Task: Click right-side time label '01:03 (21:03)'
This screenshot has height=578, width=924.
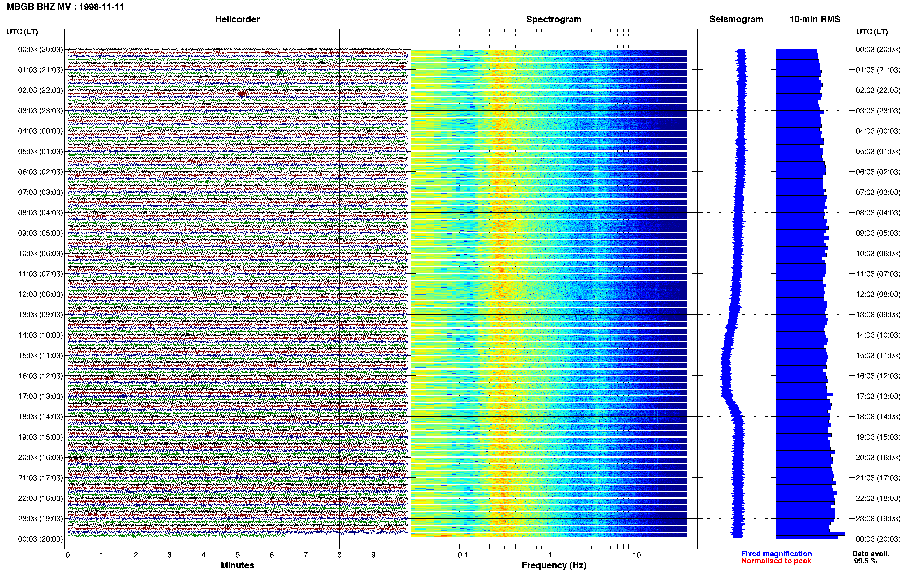Action: (878, 70)
